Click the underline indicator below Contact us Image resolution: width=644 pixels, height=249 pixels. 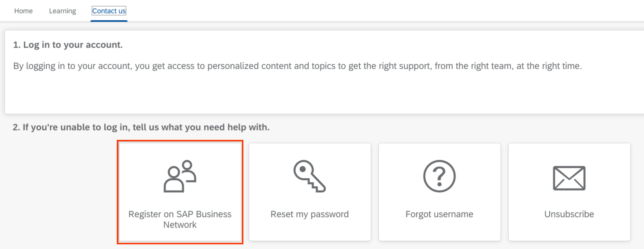109,20
